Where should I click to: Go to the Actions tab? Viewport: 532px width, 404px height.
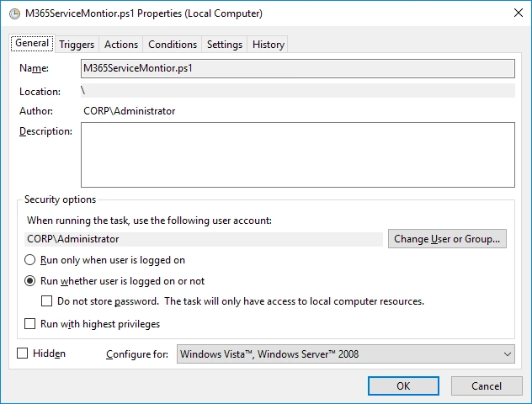(121, 45)
